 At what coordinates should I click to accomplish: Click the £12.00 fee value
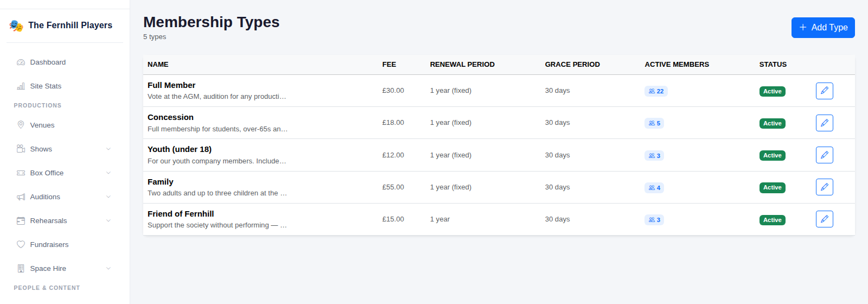393,155
